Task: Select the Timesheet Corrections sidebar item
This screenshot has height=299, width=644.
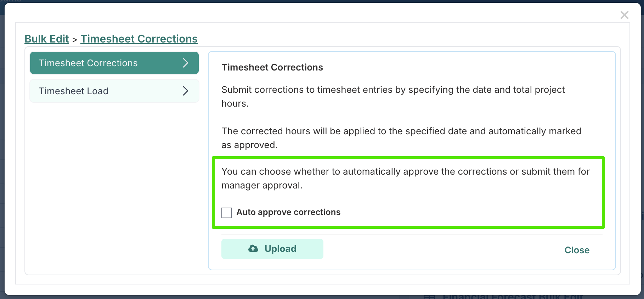Action: (114, 63)
